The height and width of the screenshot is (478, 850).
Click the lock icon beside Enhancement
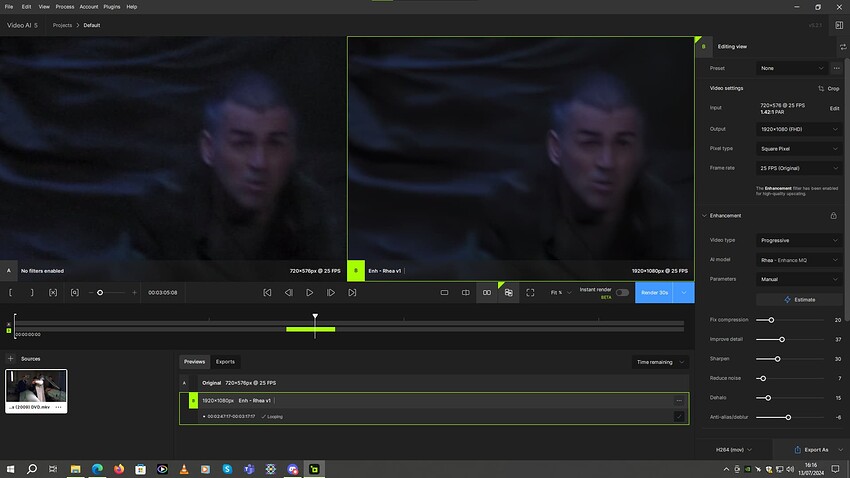tap(833, 215)
